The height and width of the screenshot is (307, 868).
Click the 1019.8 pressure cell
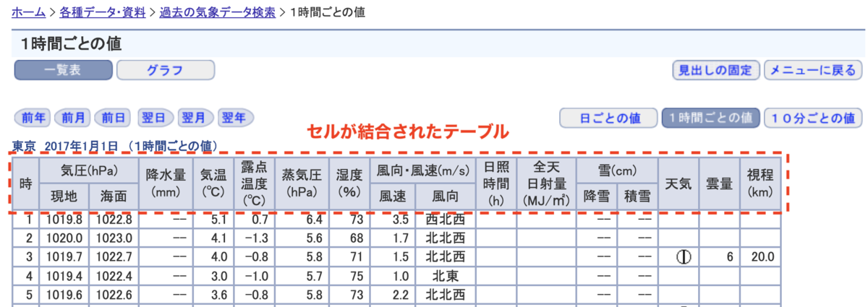tap(64, 219)
